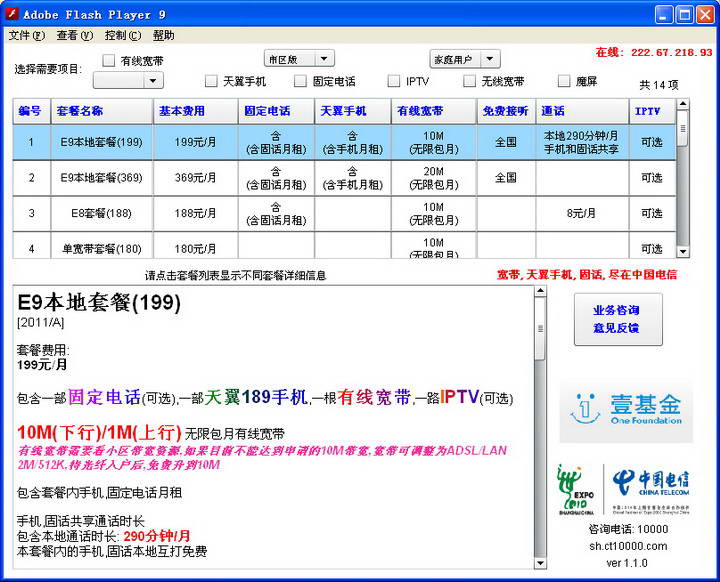Click the 本地290分钟/月 cell

pos(582,142)
